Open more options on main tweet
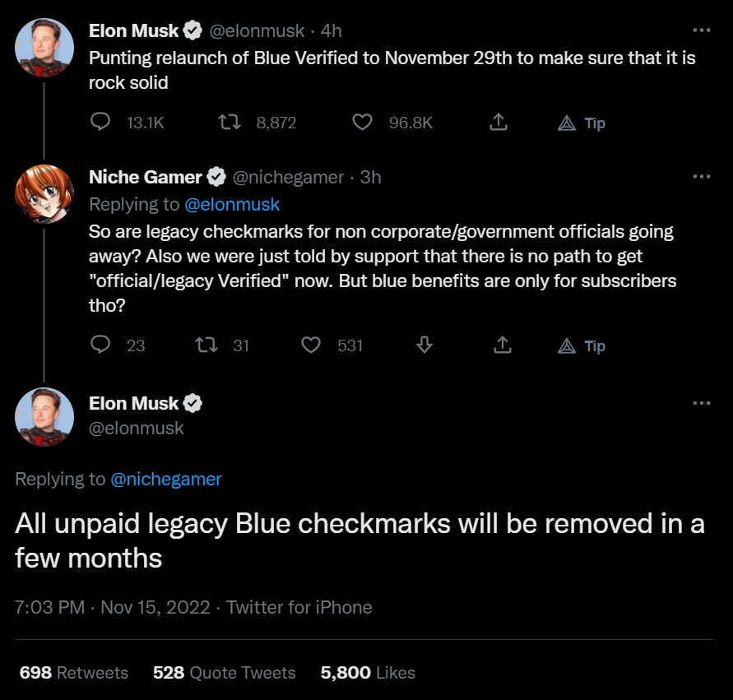Image resolution: width=733 pixels, height=700 pixels. [x=701, y=403]
